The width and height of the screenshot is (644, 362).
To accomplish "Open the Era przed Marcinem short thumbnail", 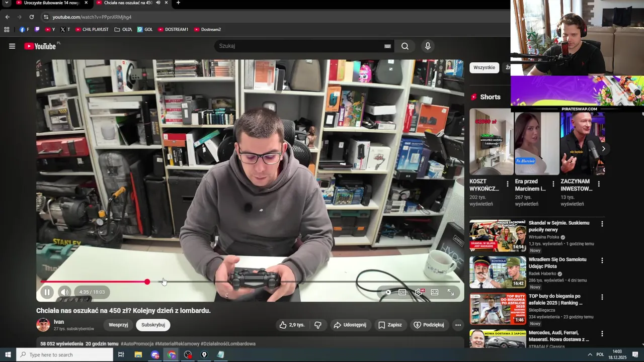I will [x=537, y=144].
